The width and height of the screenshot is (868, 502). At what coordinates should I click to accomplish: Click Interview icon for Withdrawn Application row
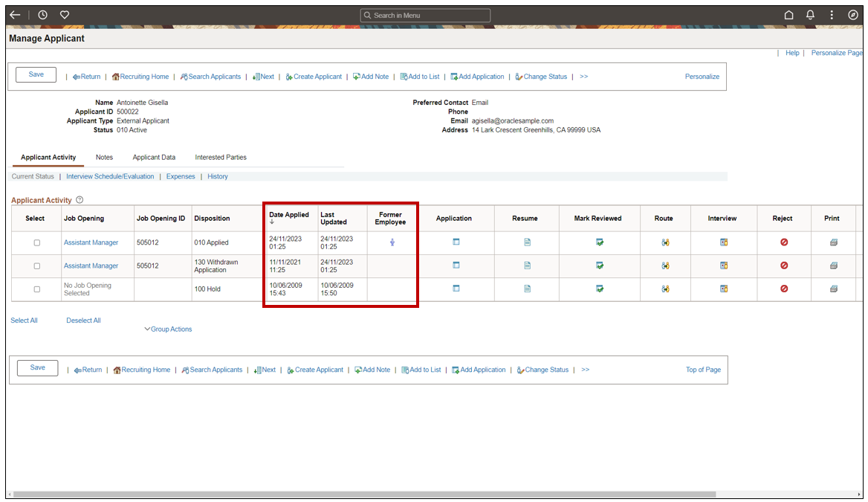[x=724, y=266]
